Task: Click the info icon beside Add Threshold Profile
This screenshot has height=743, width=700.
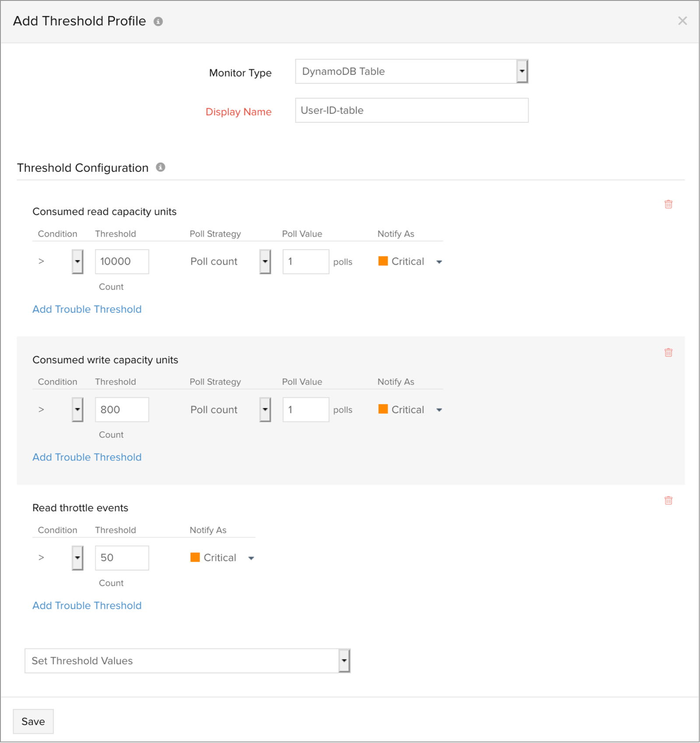Action: coord(158,21)
